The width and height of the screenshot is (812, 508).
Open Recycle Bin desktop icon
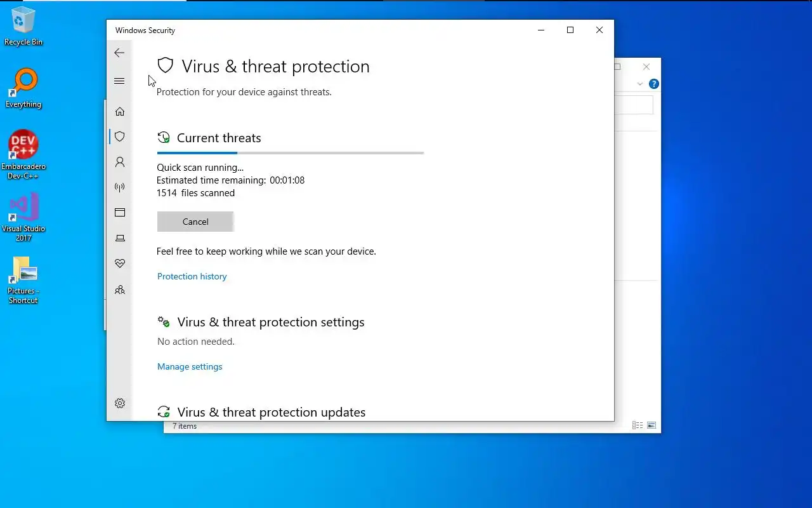23,27
